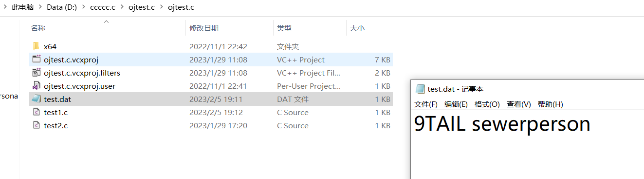Select the test.dat file icon
Viewport: 644px width, 179px height.
pyautogui.click(x=36, y=99)
